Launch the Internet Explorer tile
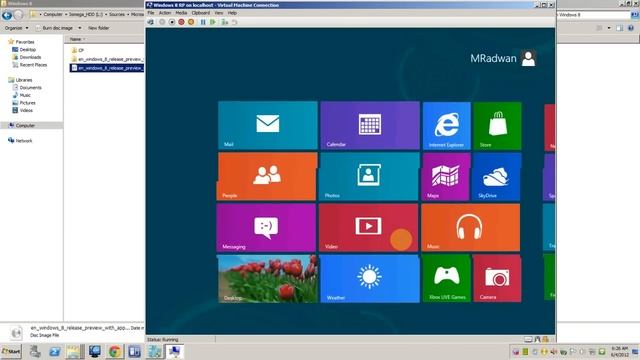 tap(447, 126)
